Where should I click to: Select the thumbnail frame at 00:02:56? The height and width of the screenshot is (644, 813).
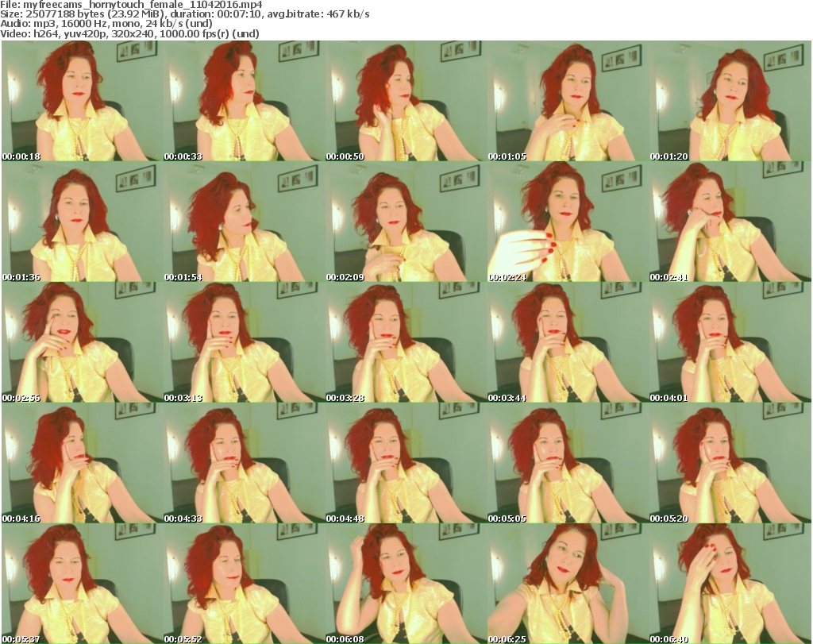point(82,343)
